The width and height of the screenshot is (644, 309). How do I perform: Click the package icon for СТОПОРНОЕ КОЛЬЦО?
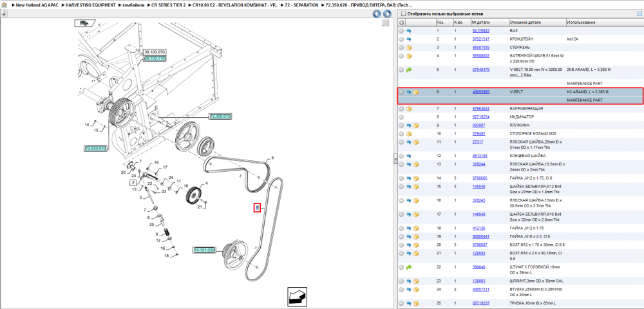[409, 134]
